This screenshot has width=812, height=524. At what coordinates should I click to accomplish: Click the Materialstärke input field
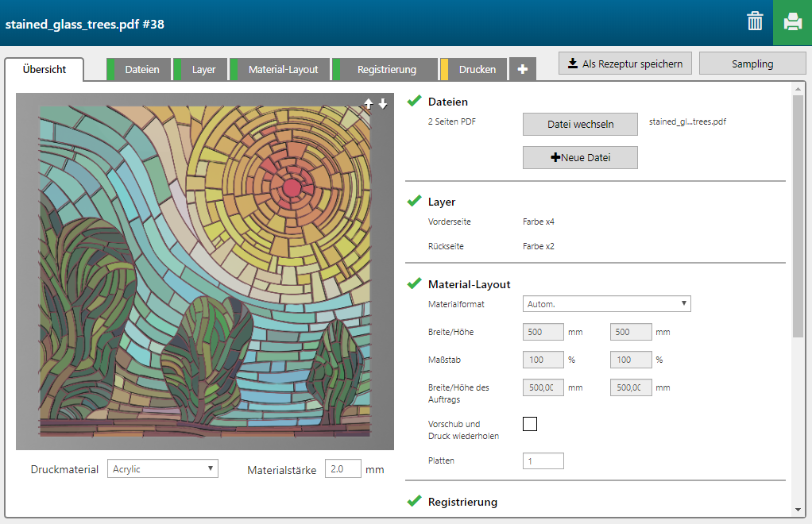tap(343, 469)
